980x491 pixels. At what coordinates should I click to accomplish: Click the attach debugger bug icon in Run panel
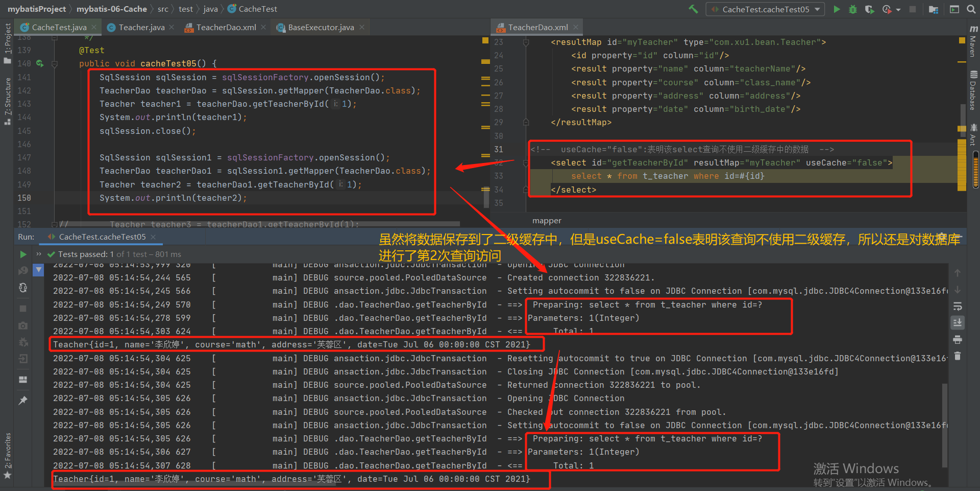click(x=23, y=342)
